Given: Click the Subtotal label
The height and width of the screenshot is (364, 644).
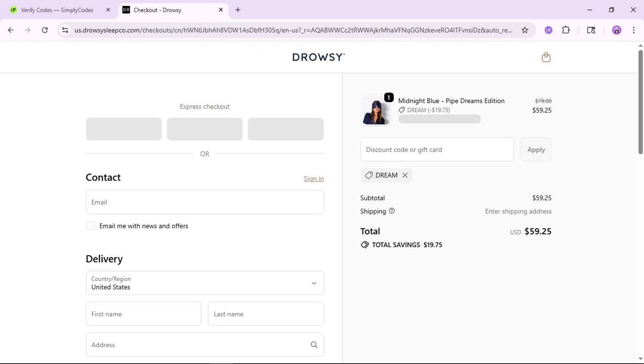Looking at the screenshot, I should (372, 198).
